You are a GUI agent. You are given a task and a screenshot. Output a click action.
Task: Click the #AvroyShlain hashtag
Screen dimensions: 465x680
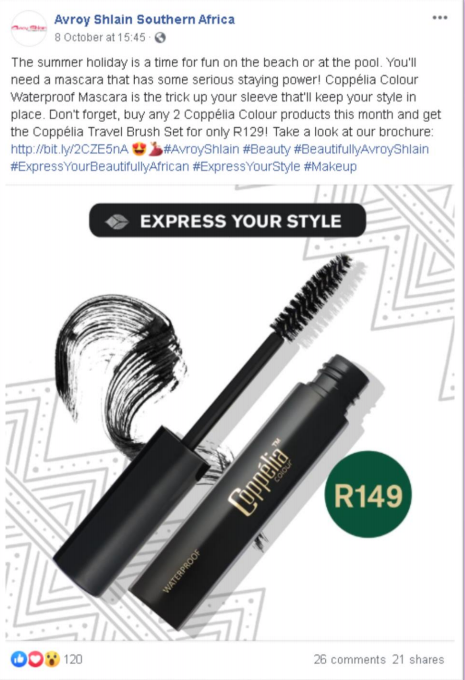point(201,149)
